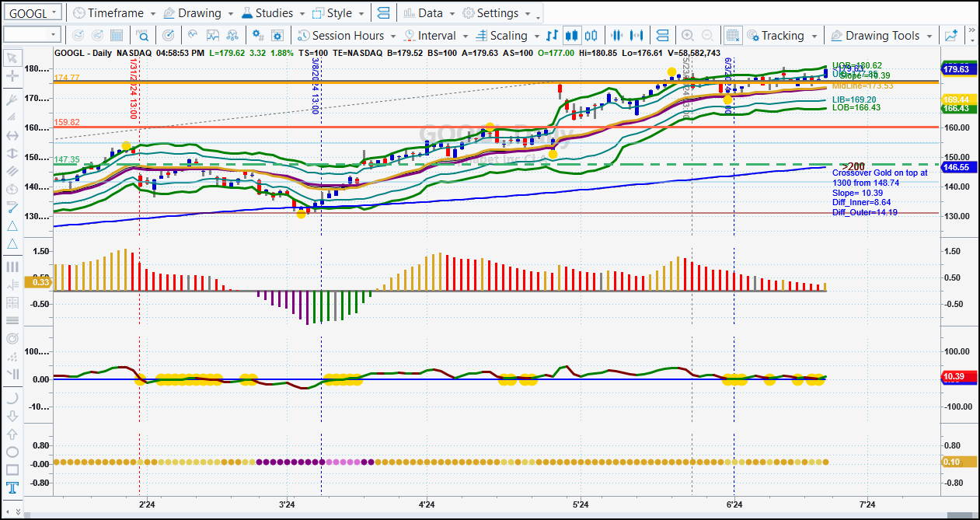Toggle the dotted grid data window button
The height and width of the screenshot is (520, 980).
click(x=732, y=35)
